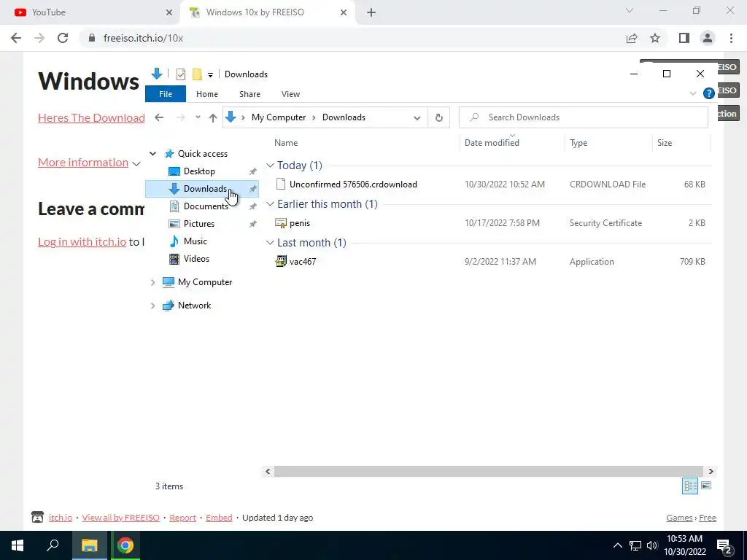Image resolution: width=747 pixels, height=560 pixels.
Task: Select Documents in Quick access
Action: pos(205,206)
